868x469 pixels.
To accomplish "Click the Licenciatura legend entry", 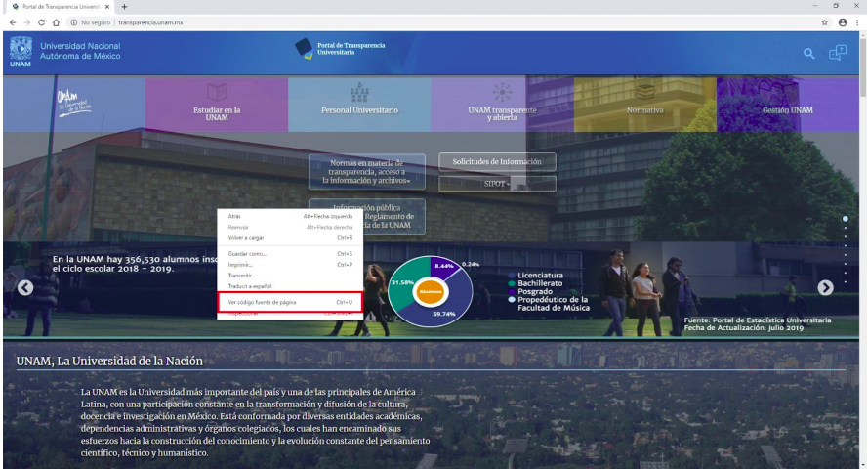I will click(535, 276).
